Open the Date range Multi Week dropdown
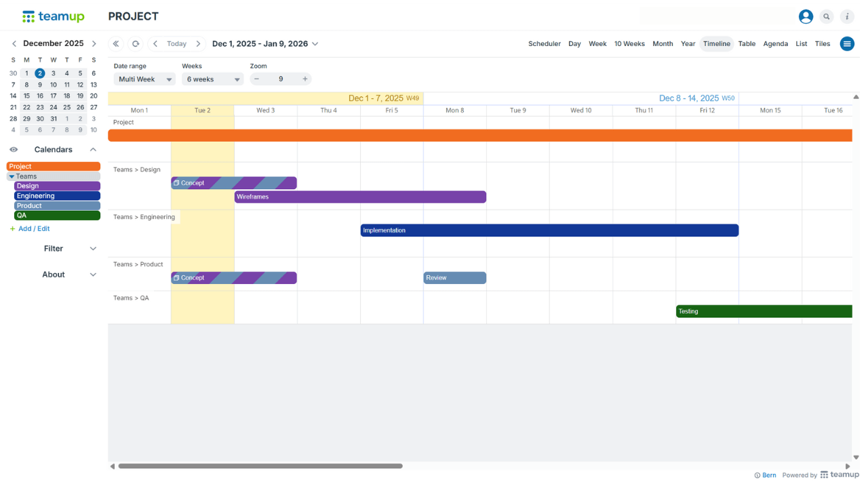 [x=144, y=79]
